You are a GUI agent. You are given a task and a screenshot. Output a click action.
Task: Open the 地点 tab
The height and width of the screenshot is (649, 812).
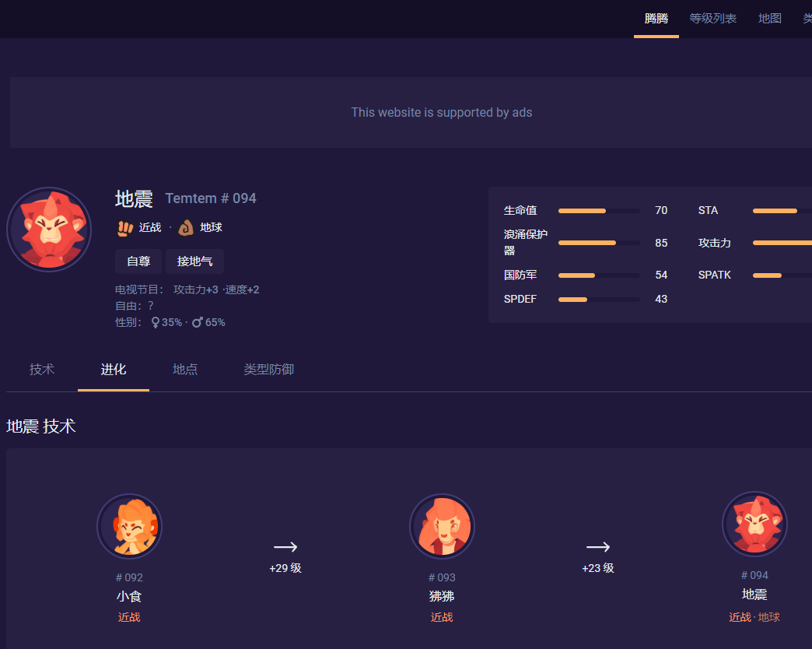tap(184, 370)
